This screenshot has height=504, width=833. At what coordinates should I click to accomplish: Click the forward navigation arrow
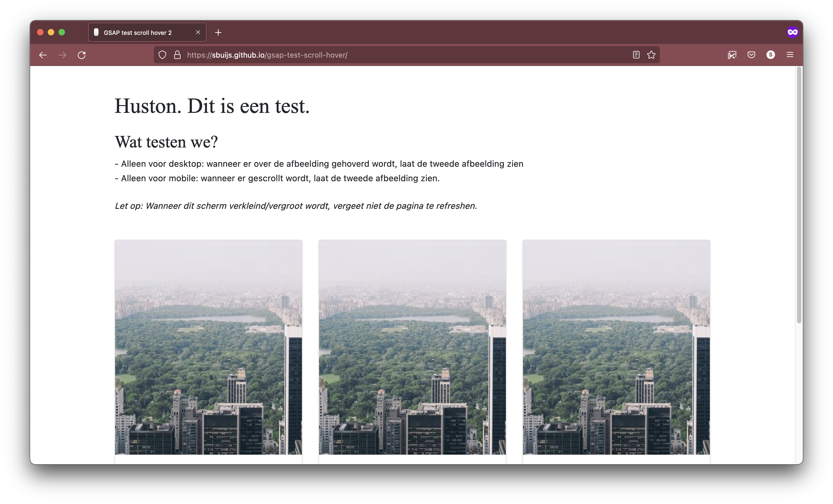(x=62, y=55)
